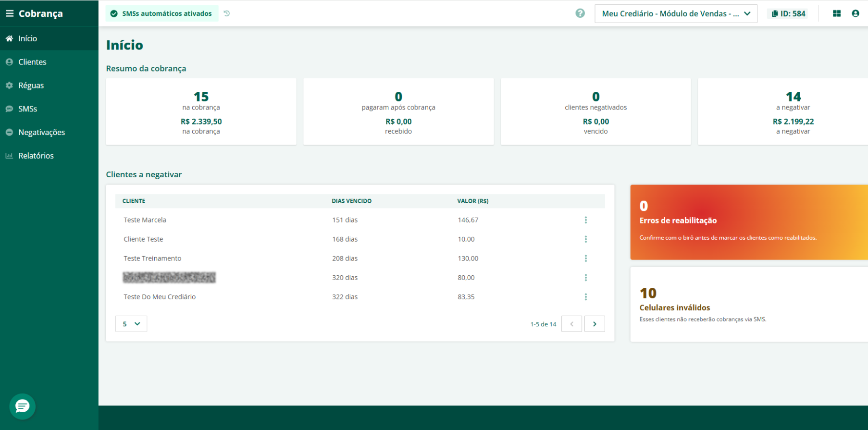Open the options menu for Teste Treinamento

tap(585, 258)
